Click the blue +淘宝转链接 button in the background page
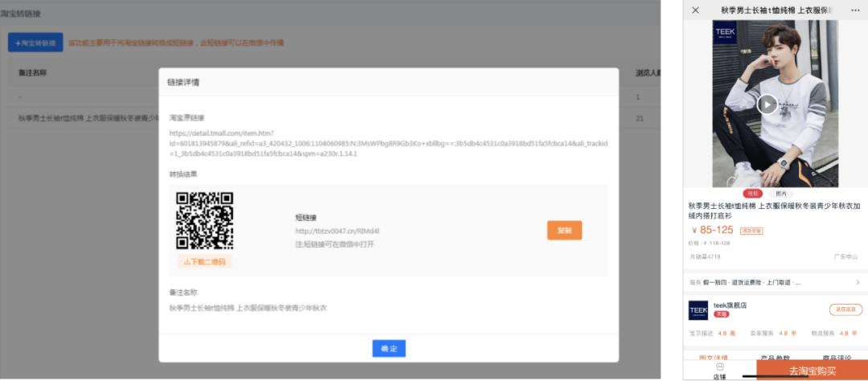This screenshot has height=381, width=868. [x=35, y=43]
